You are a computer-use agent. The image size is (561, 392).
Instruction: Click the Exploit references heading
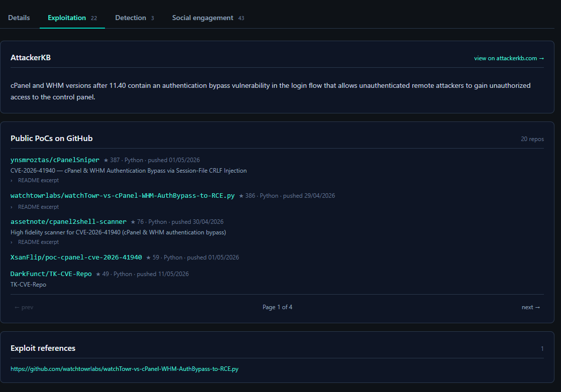click(x=43, y=348)
